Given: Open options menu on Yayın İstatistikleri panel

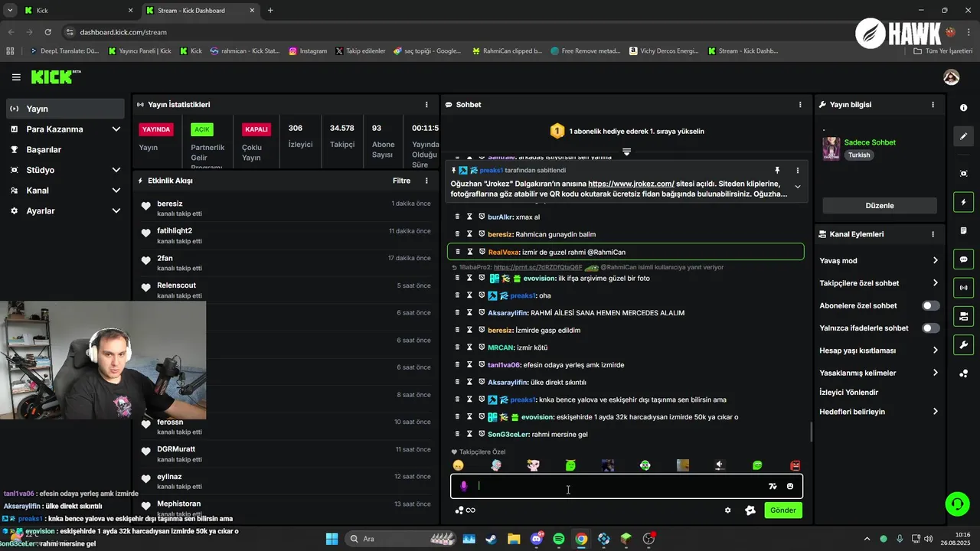Looking at the screenshot, I should pyautogui.click(x=426, y=104).
